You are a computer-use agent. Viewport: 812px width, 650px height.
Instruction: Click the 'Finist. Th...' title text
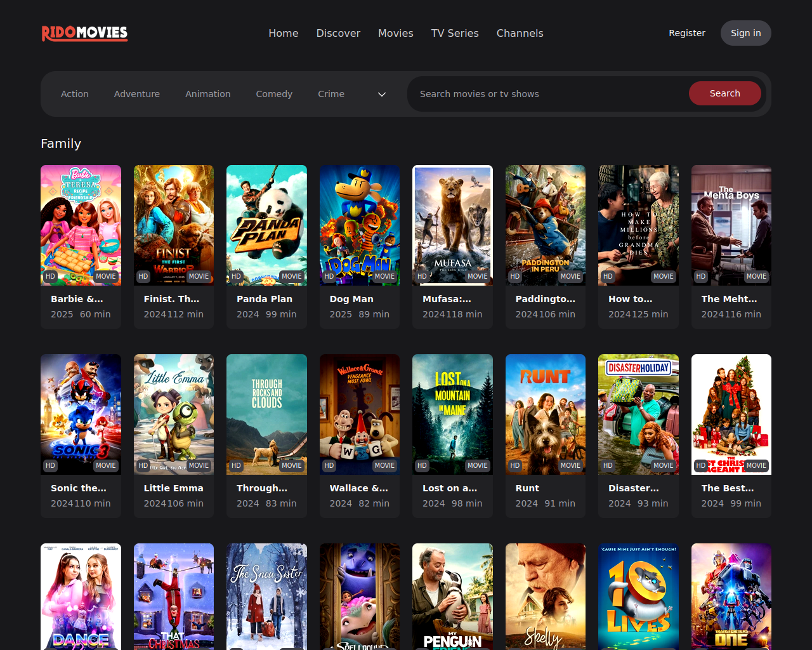(171, 299)
